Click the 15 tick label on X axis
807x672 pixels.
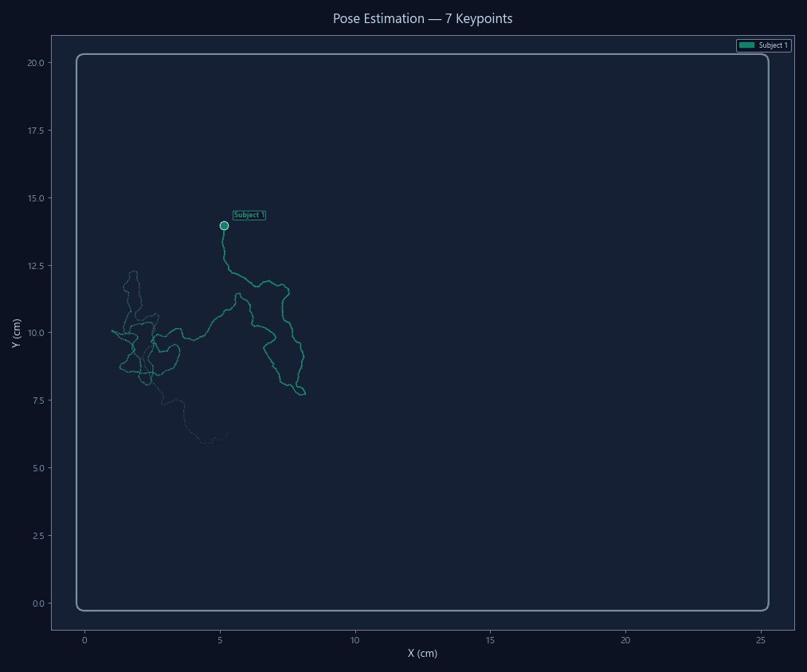[x=490, y=640]
